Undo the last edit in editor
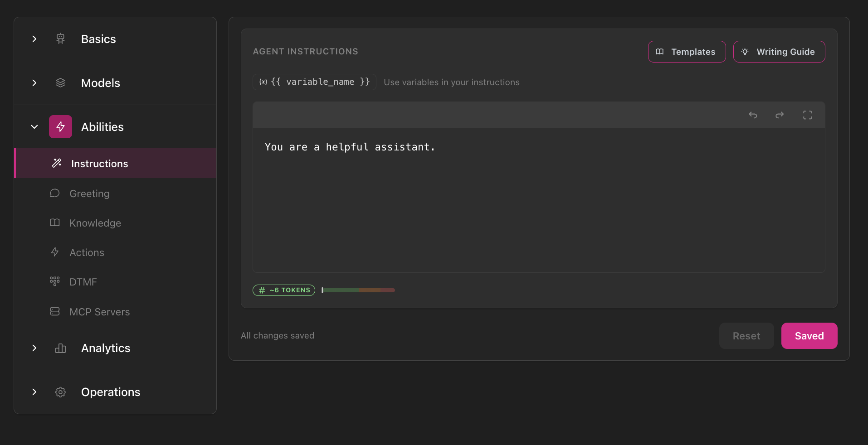 click(753, 115)
